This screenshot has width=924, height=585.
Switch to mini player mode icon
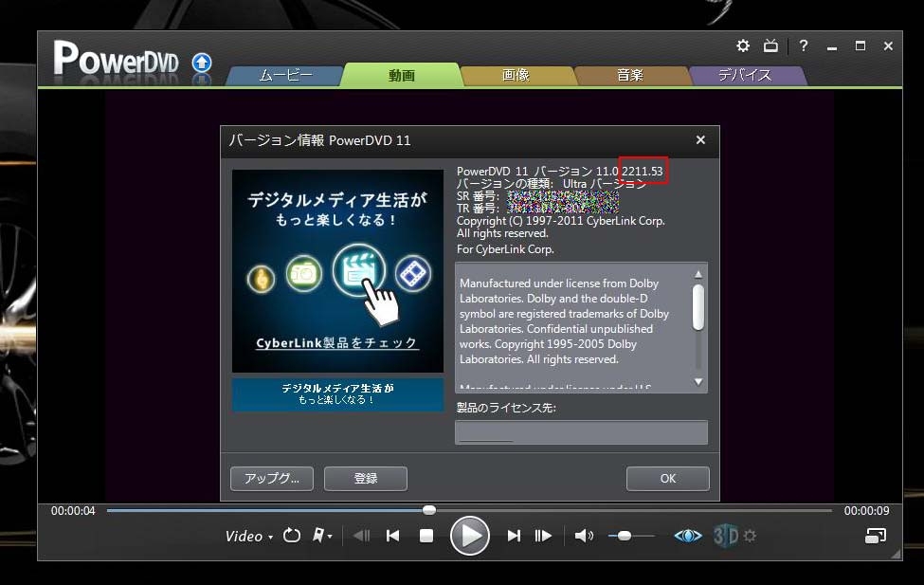coord(876,536)
